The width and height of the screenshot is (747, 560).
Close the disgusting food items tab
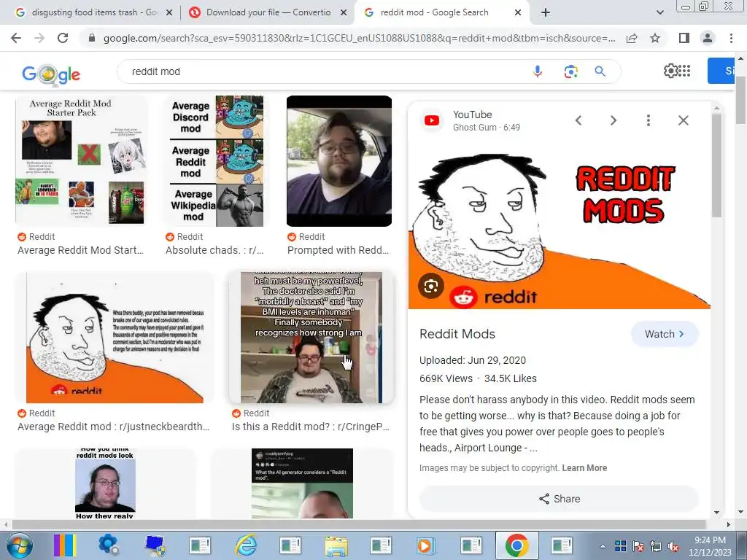click(x=169, y=13)
